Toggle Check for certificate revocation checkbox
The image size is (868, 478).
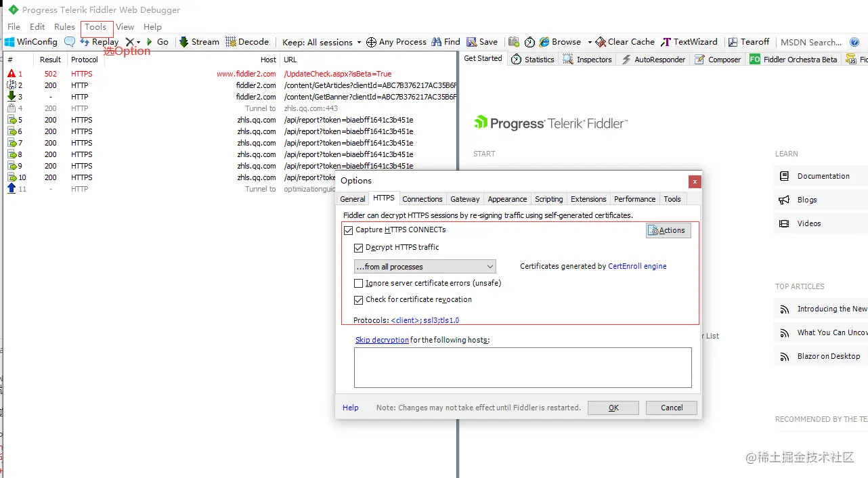pos(359,300)
